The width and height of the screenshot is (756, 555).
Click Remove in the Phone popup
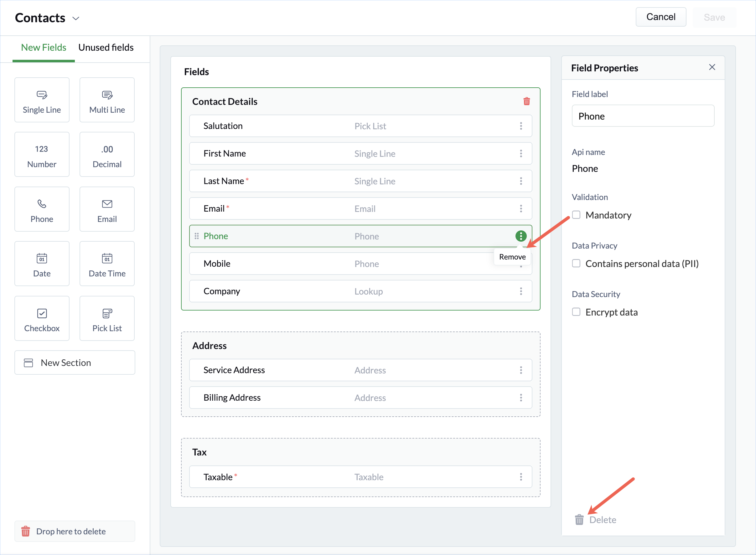[x=512, y=257]
